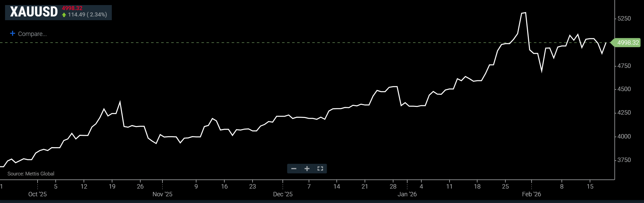The height and width of the screenshot is (203, 644).
Task: Click the 5250 price axis label
Action: 624,18
